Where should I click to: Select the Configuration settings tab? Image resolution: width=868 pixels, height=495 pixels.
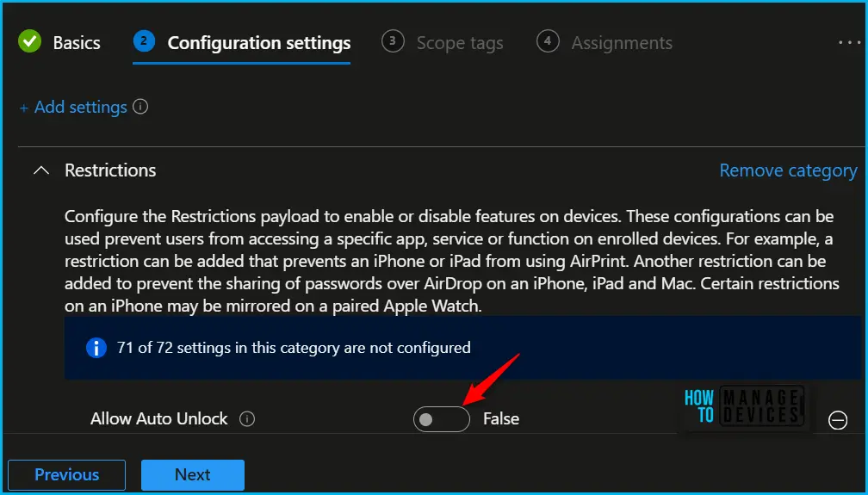coord(259,43)
